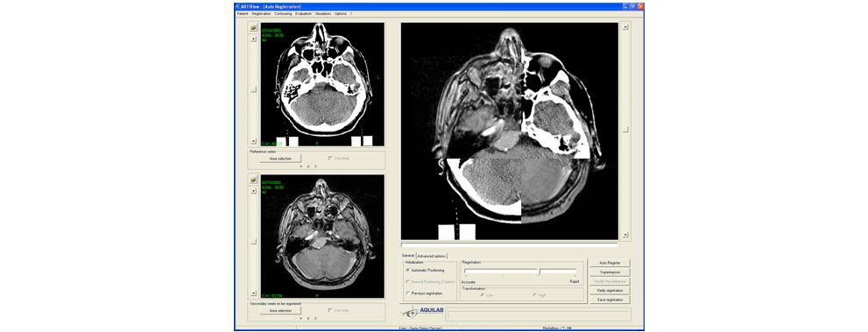Click the fused CT/MR image view

tap(509, 131)
